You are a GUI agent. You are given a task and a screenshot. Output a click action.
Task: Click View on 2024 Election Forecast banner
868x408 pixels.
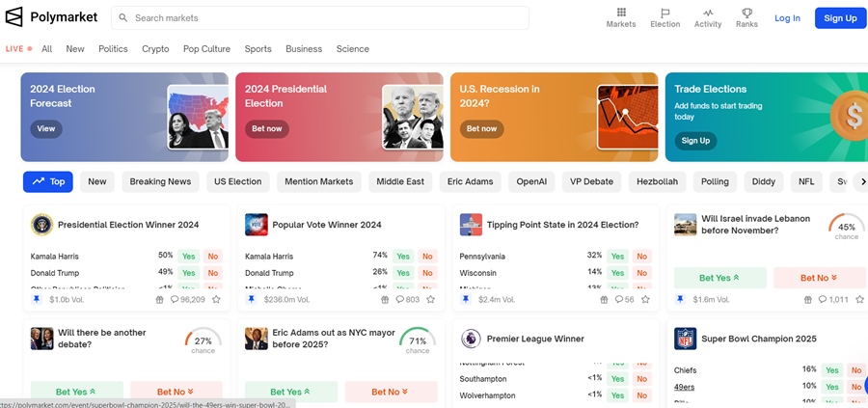tap(46, 128)
